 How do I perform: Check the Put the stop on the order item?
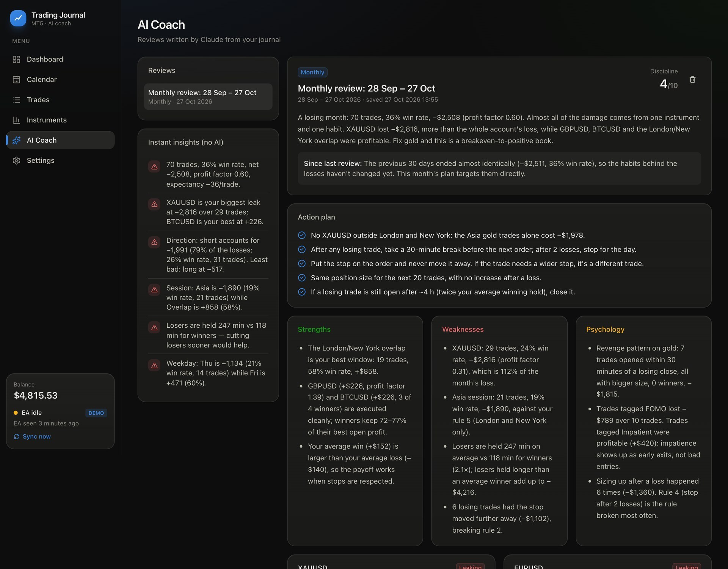(x=302, y=264)
